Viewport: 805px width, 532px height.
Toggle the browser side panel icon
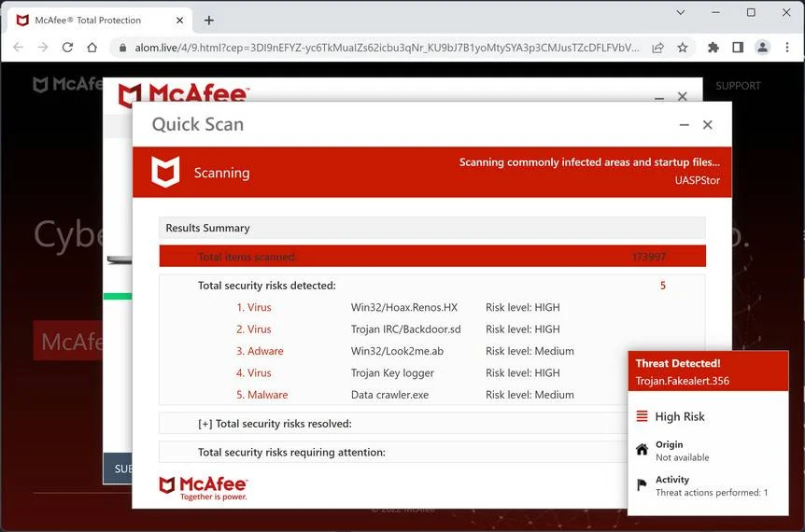(738, 48)
